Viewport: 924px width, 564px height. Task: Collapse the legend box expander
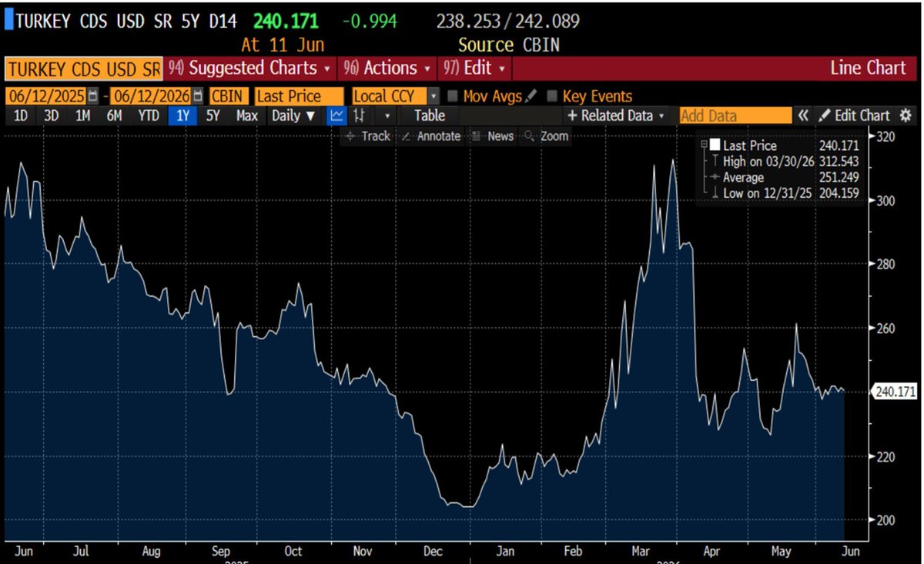704,144
